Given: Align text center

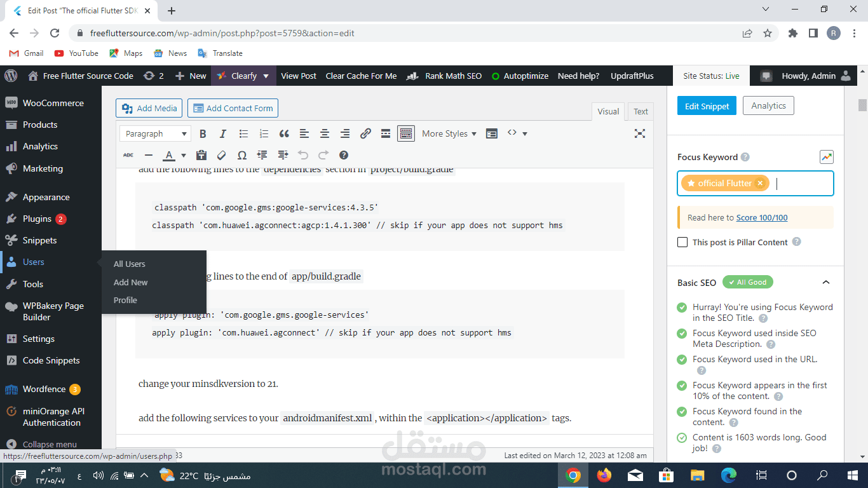Looking at the screenshot, I should [325, 133].
